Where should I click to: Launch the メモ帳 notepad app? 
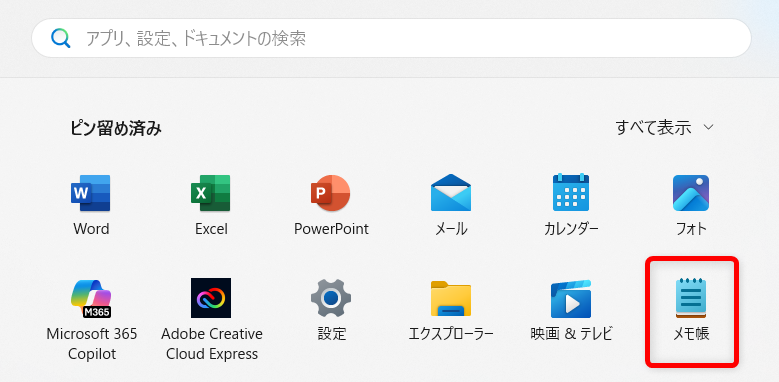click(691, 298)
